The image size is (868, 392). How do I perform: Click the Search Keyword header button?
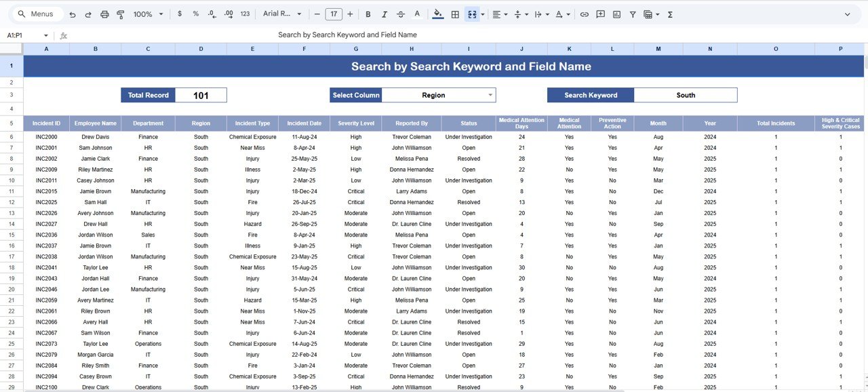point(589,95)
